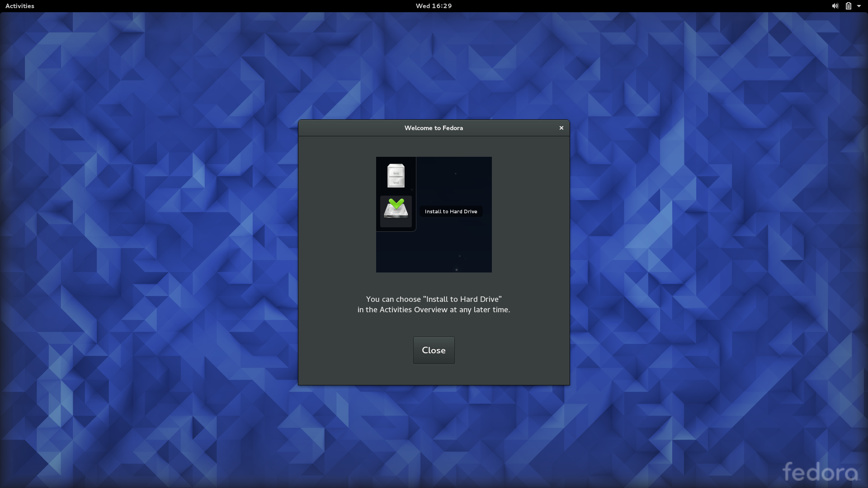Click the battery status icon in top bar
The height and width of the screenshot is (488, 868).
848,6
